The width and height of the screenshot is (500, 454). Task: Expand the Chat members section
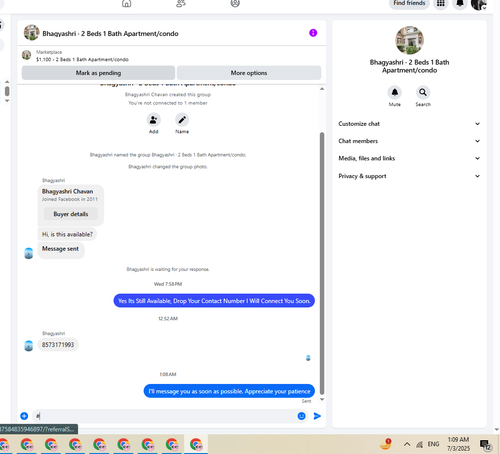point(409,141)
